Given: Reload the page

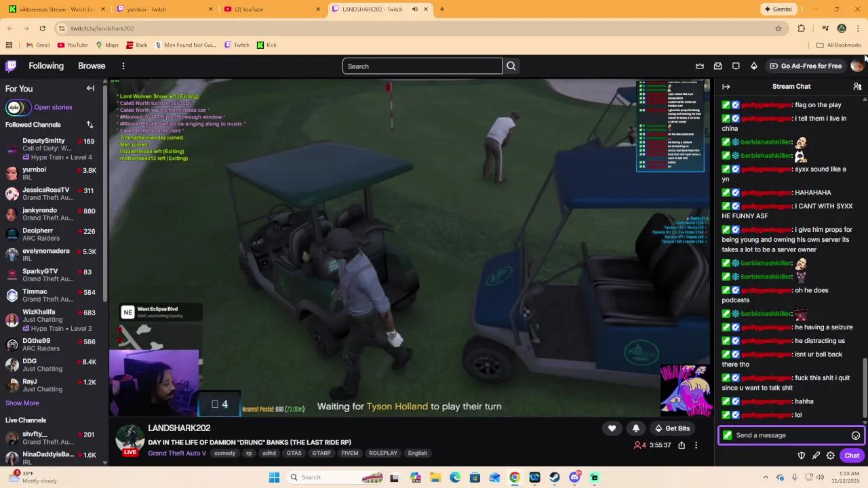Looking at the screenshot, I should 42,28.
